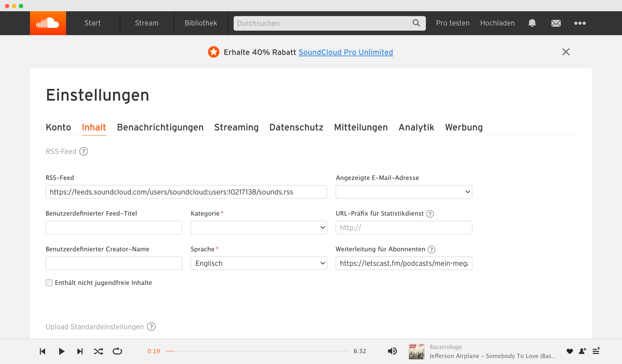Open the notifications bell
The height and width of the screenshot is (364, 622).
[x=532, y=23]
